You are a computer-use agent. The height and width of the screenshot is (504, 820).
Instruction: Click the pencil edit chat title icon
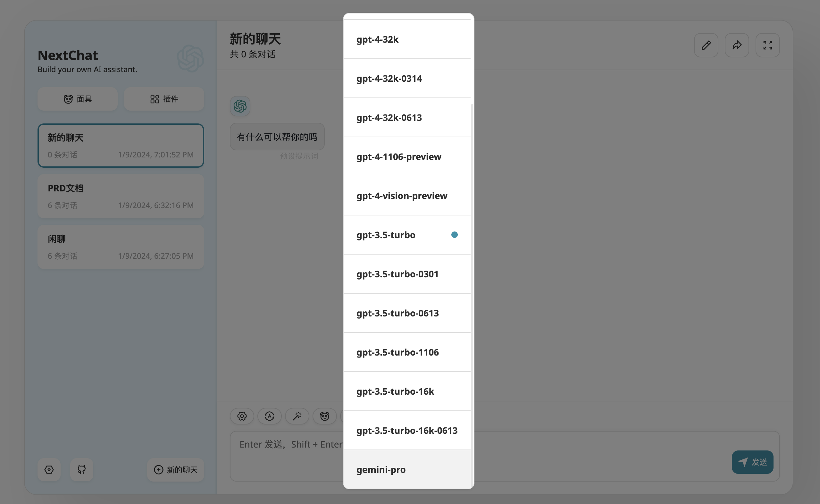(x=706, y=45)
